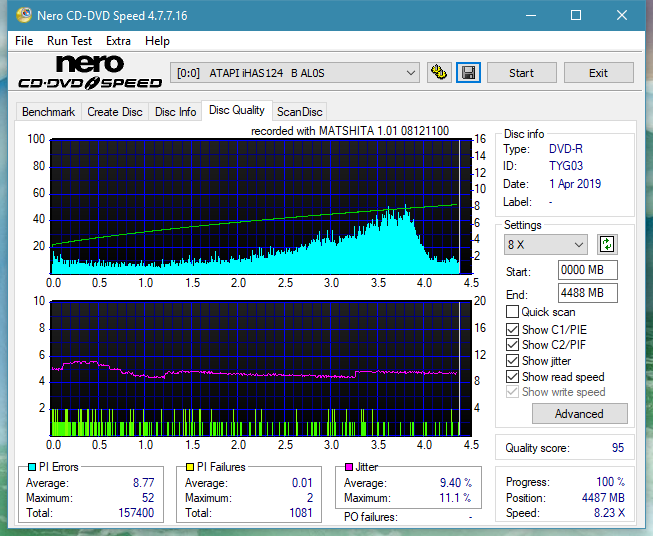The width and height of the screenshot is (653, 536).
Task: Minimize the Nero window
Action: [x=531, y=15]
